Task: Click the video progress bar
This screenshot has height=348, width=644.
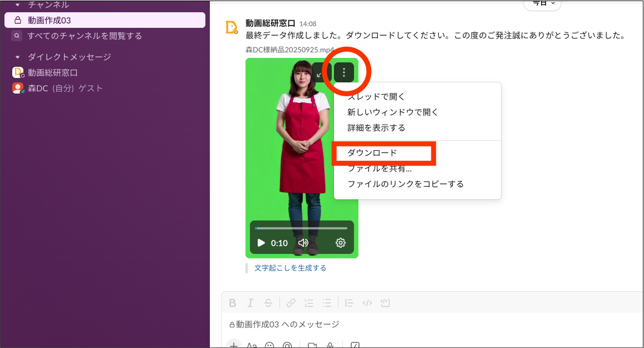Action: click(301, 228)
